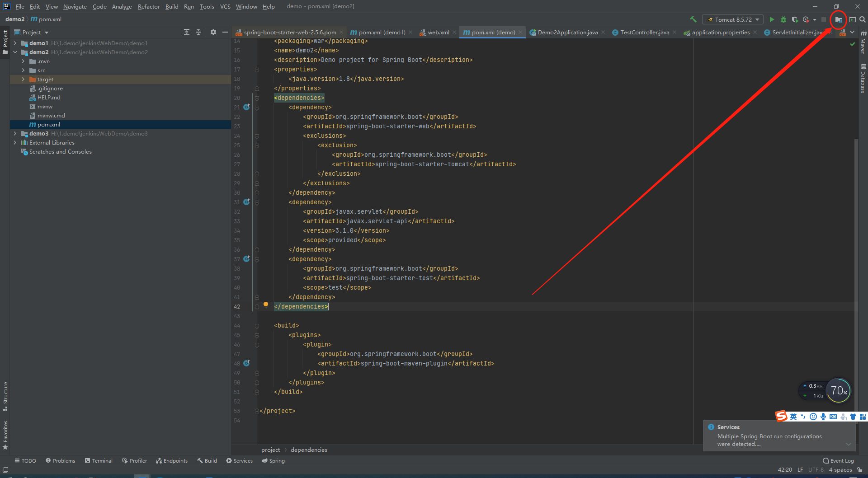
Task: Toggle the Database tool window sidebar
Action: pyautogui.click(x=863, y=79)
